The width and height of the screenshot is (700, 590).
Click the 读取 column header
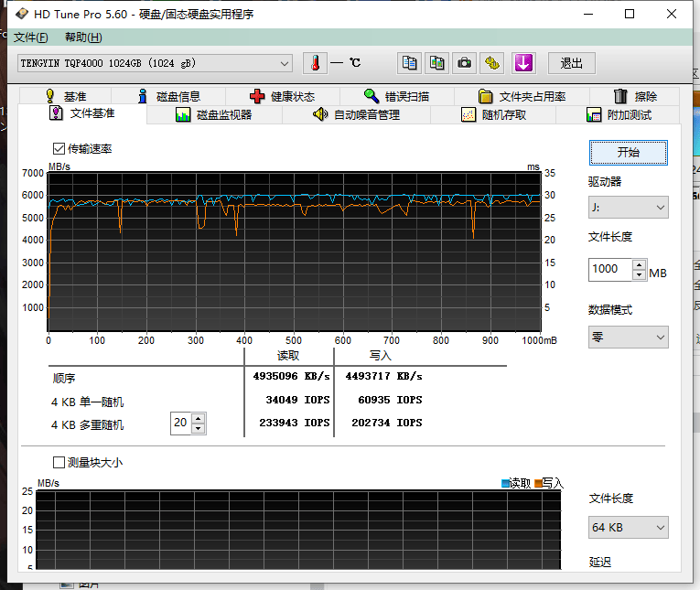tap(288, 355)
